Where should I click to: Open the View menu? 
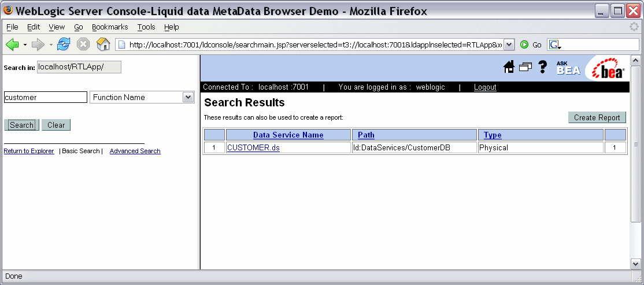tap(57, 27)
